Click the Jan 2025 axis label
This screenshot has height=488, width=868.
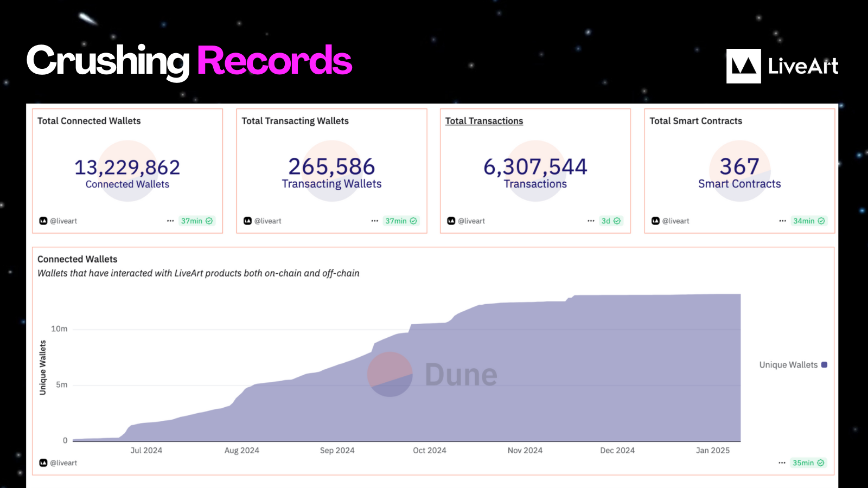(713, 450)
